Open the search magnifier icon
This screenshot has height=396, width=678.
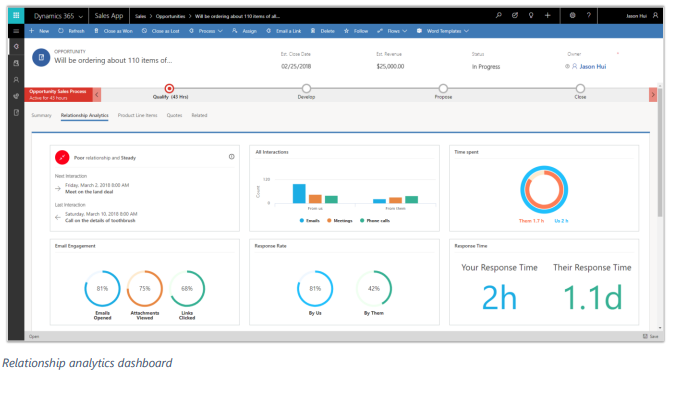499,16
